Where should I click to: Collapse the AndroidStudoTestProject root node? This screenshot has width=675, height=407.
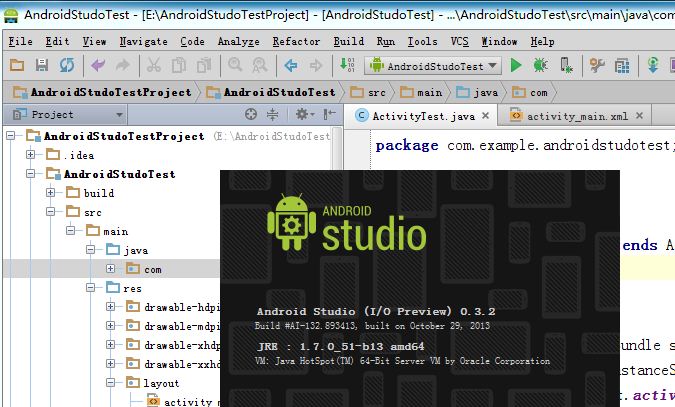point(11,136)
